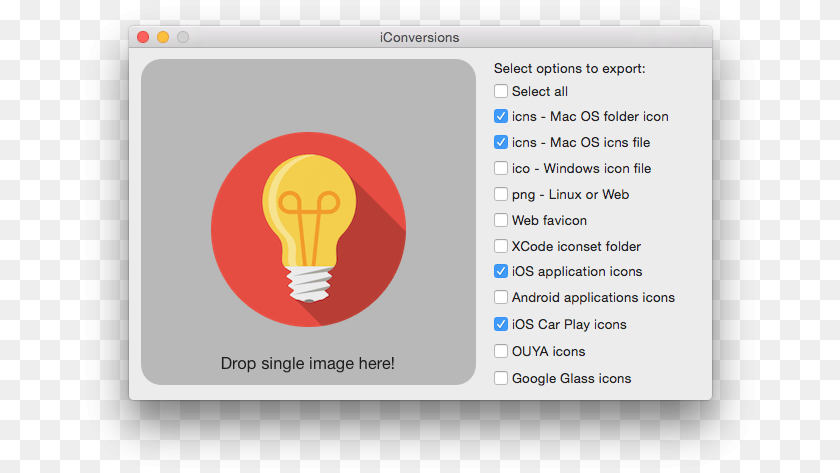
Task: Uncheck icns Mac OS icns file option
Action: (500, 142)
